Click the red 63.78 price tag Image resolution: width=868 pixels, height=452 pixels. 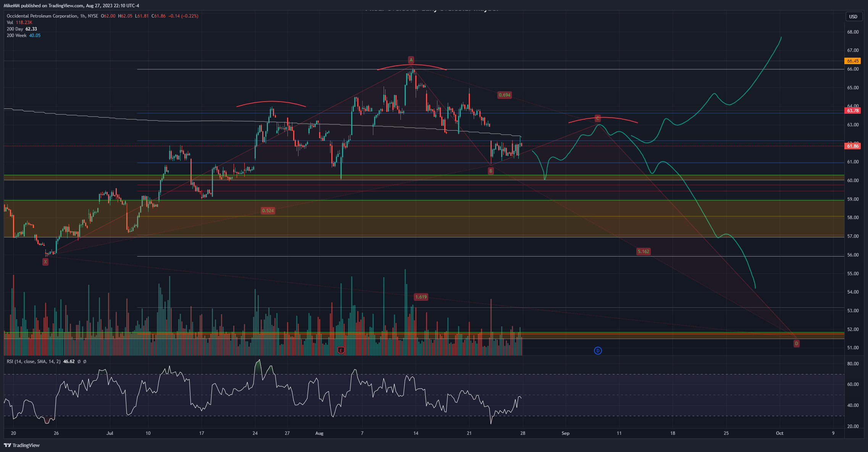(x=853, y=111)
